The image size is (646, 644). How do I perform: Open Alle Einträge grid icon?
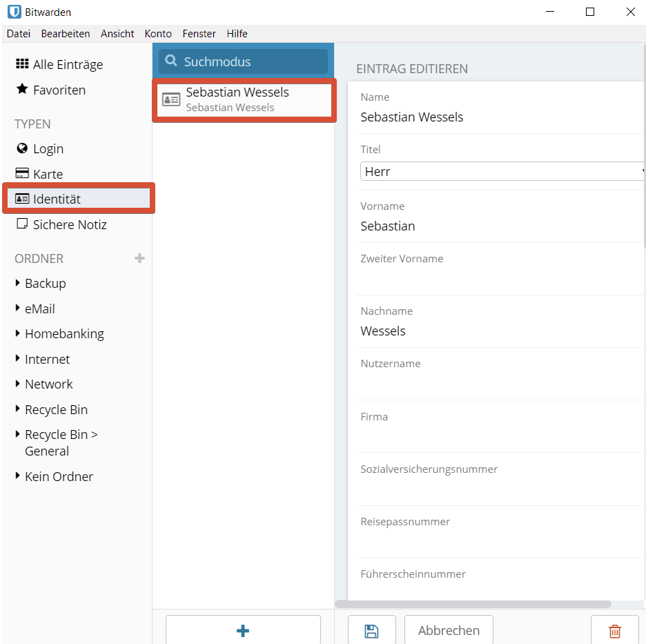click(x=22, y=64)
